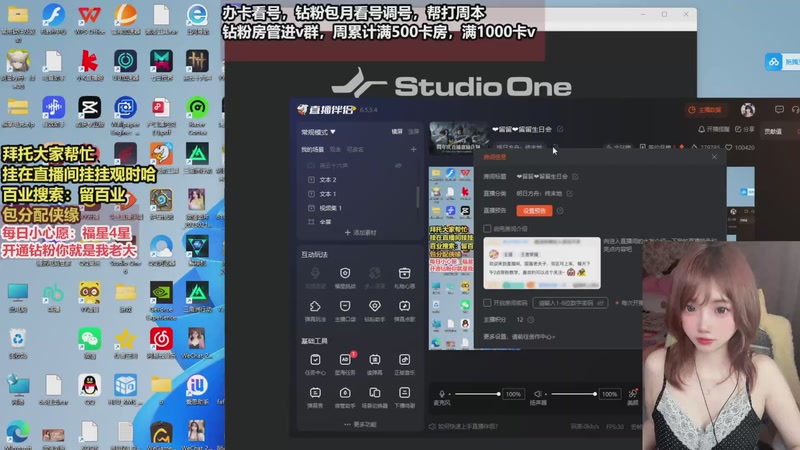Open the streamer avatar profile
The height and width of the screenshot is (450, 800).
pos(747,110)
